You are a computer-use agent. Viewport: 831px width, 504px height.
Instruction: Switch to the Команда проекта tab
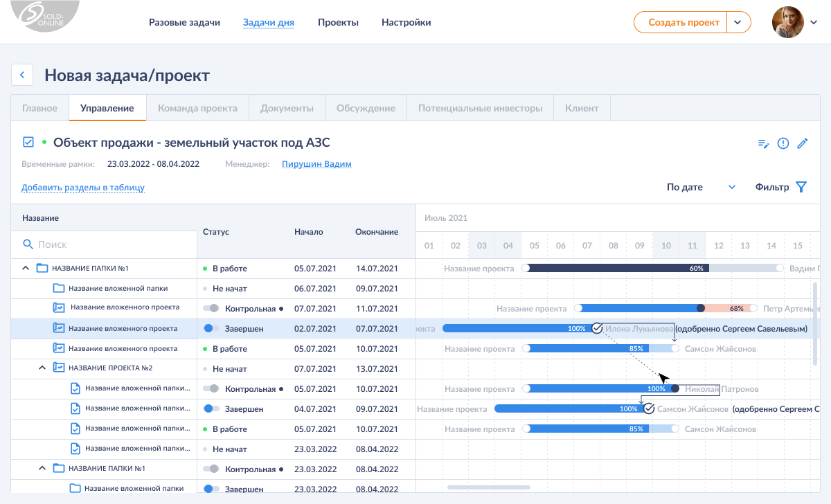(x=197, y=108)
